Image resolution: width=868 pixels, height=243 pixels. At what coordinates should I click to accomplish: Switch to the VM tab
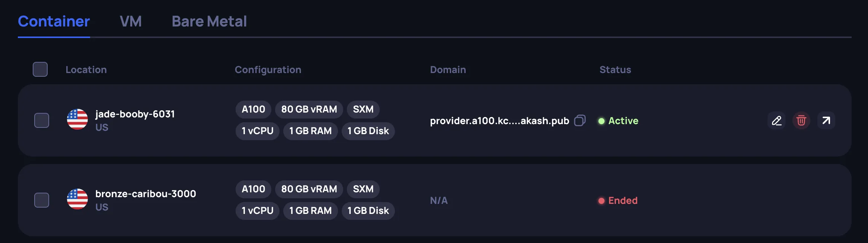pos(131,21)
